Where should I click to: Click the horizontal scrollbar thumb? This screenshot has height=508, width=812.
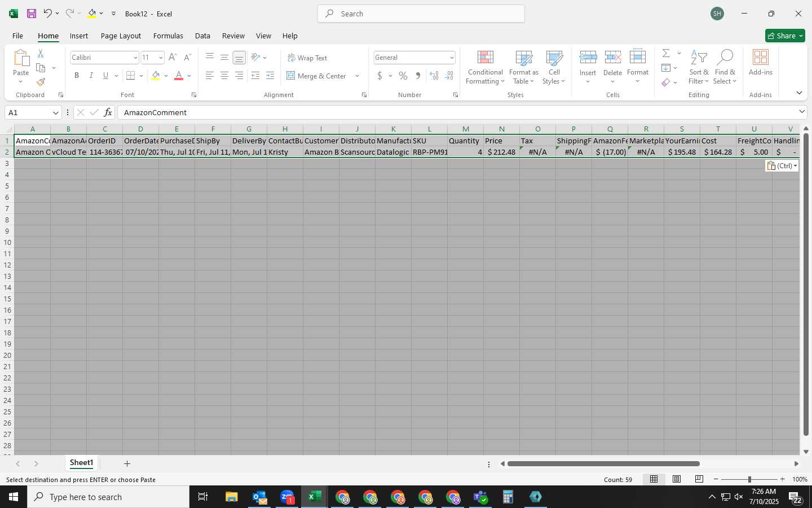pyautogui.click(x=603, y=463)
